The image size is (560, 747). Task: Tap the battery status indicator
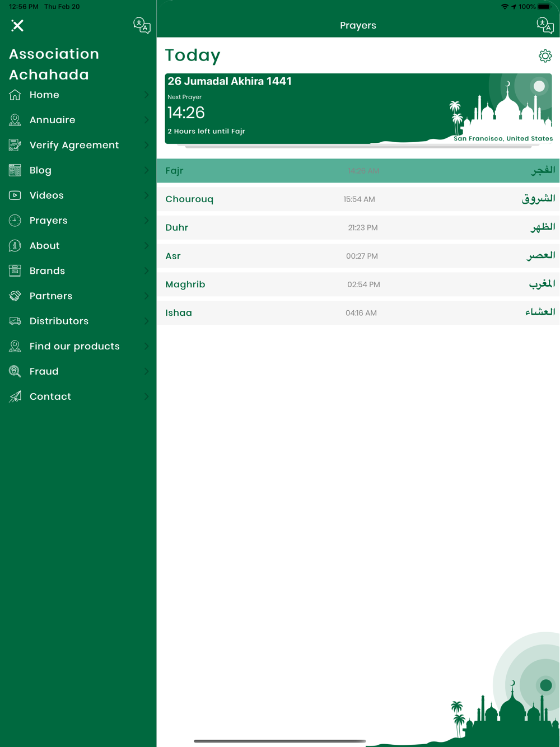coord(544,7)
